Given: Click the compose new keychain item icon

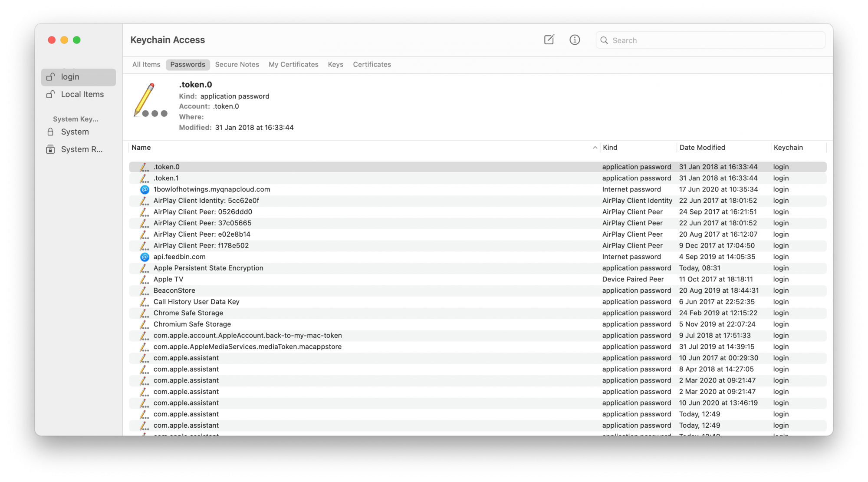Looking at the screenshot, I should [x=549, y=40].
